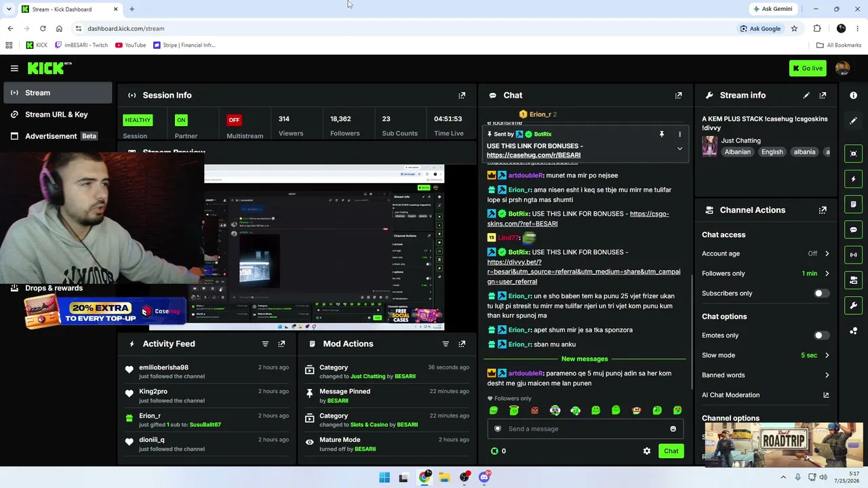
Task: Select Stream in the left sidebar
Action: click(x=57, y=93)
